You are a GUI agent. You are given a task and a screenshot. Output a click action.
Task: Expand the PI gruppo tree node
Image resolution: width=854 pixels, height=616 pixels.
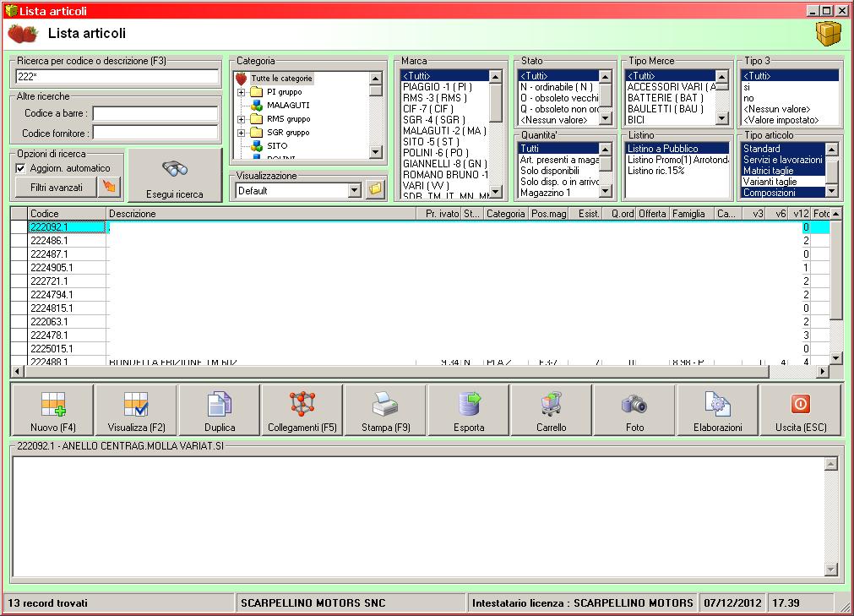[242, 92]
